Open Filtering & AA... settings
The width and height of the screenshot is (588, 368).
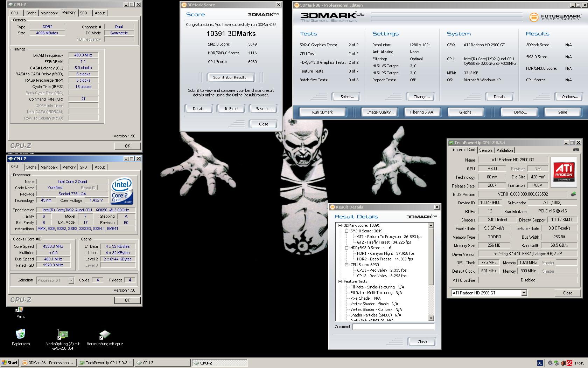click(x=423, y=112)
